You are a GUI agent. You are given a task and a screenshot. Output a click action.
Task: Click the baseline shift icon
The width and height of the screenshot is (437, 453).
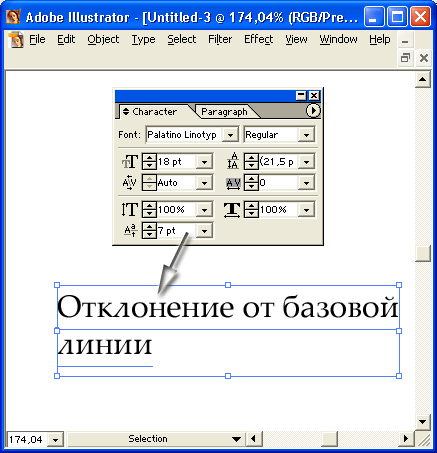[130, 230]
